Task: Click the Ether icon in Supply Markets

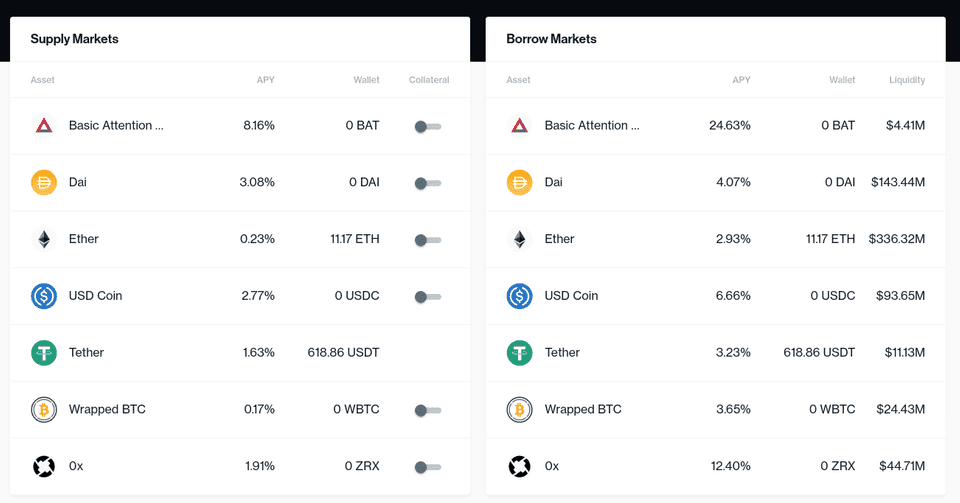Action: tap(43, 239)
